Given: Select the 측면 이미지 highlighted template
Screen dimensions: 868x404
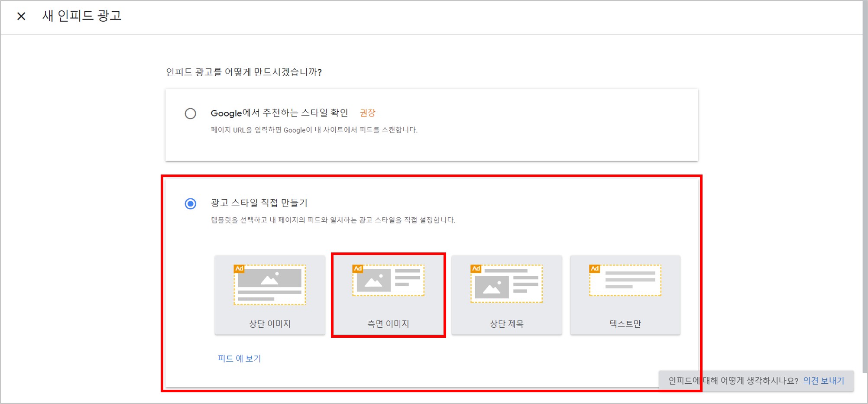Looking at the screenshot, I should tap(388, 294).
